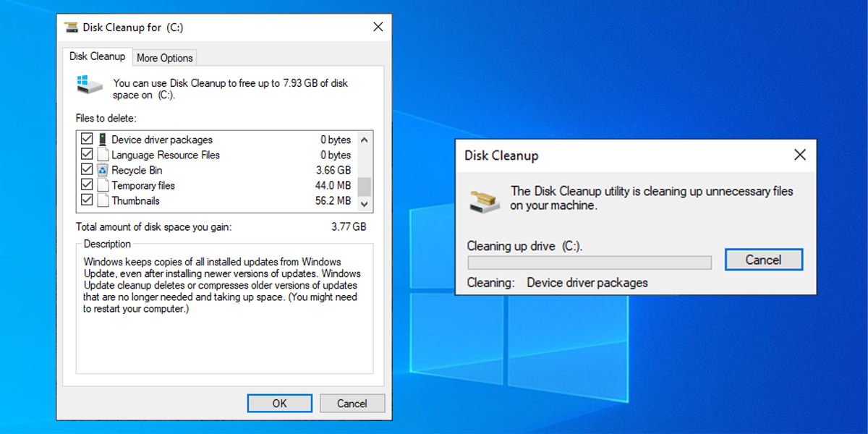The width and height of the screenshot is (868, 434).
Task: Click the Device driver packages item icon
Action: click(101, 139)
